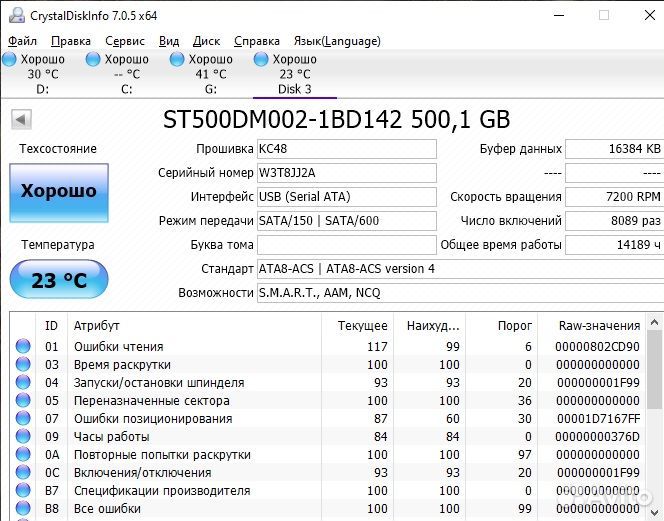
Task: Click the Интерфейс field USB (Serial ATA)
Action: point(346,197)
